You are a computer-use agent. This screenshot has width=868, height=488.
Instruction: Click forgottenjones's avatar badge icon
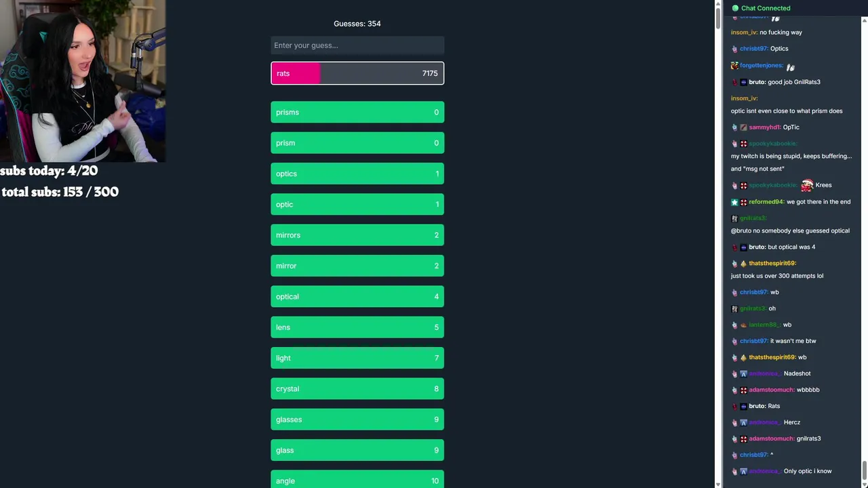[x=734, y=66]
